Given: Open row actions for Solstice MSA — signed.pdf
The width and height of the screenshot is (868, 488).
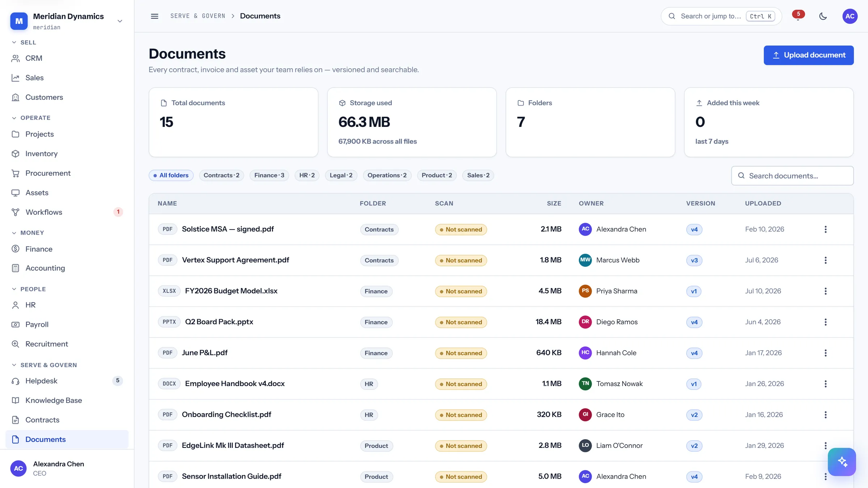Looking at the screenshot, I should tap(825, 229).
